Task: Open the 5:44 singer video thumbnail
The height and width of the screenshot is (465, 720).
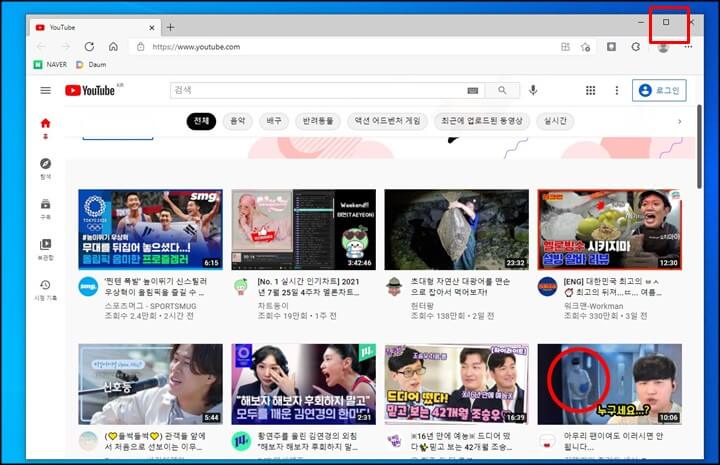Action: [151, 384]
